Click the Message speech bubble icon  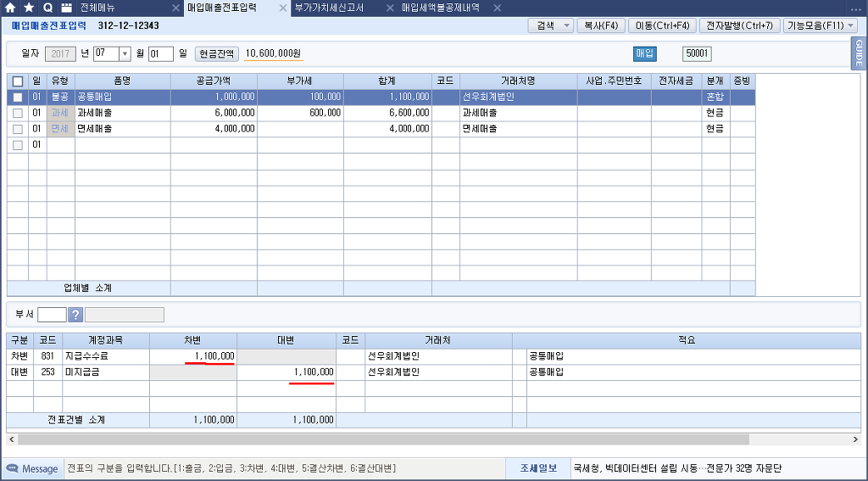pos(13,468)
